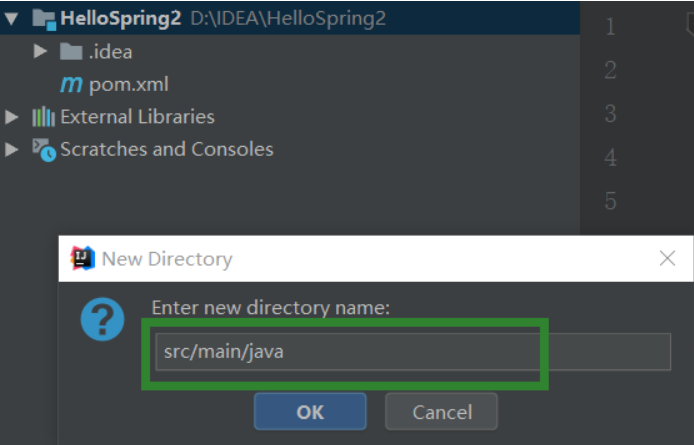Image resolution: width=694 pixels, height=445 pixels.
Task: Confirm the new directory with OK
Action: pos(310,412)
